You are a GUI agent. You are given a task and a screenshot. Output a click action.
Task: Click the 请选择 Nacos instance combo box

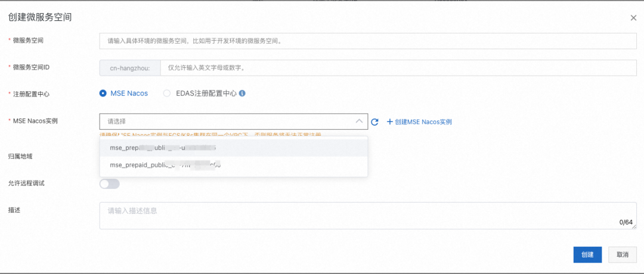(233, 122)
